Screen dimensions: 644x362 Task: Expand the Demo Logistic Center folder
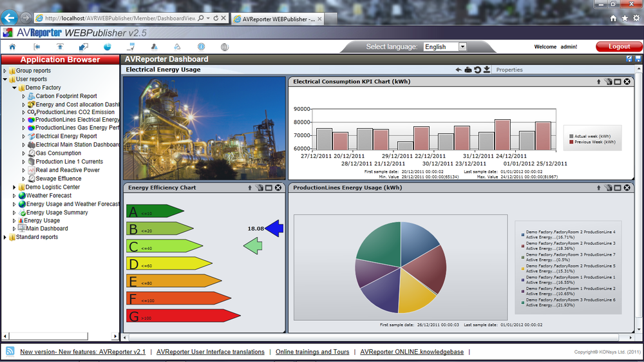[x=14, y=187]
